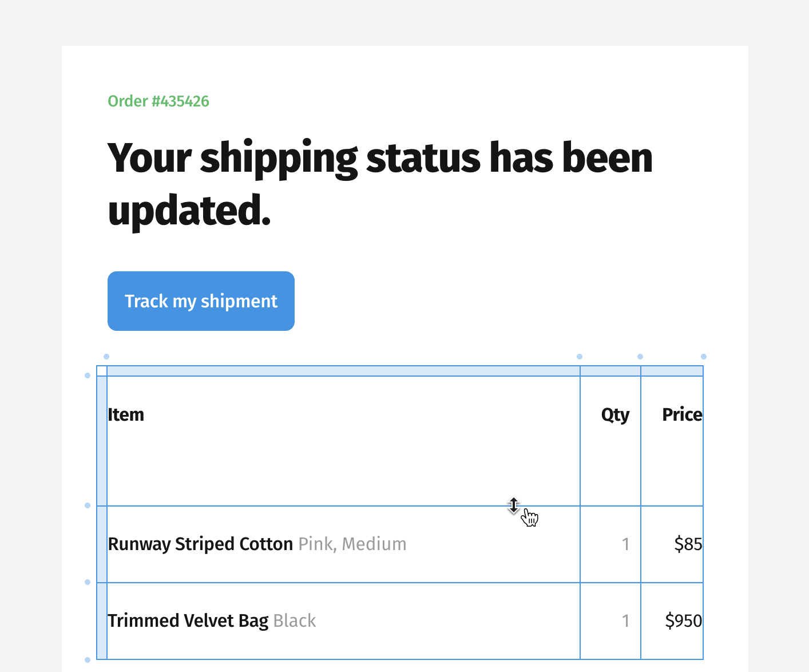
Task: Click the table's top-left corner select-all box
Action: click(102, 371)
